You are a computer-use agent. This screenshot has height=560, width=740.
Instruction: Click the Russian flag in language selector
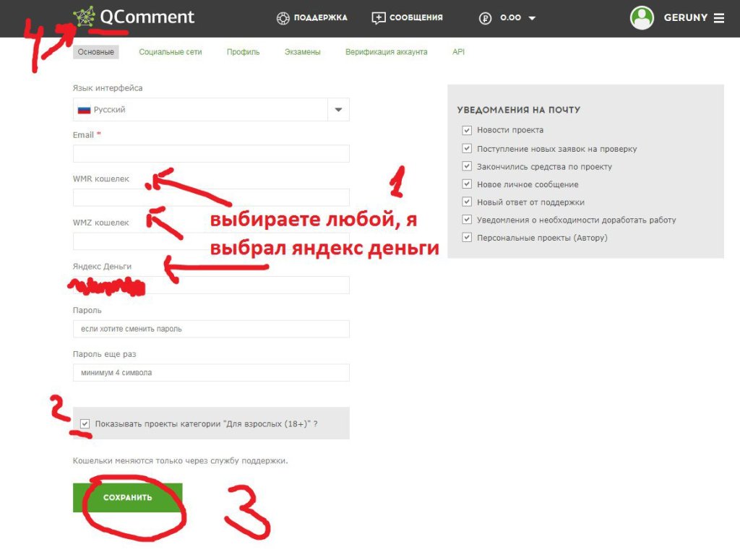tap(84, 110)
